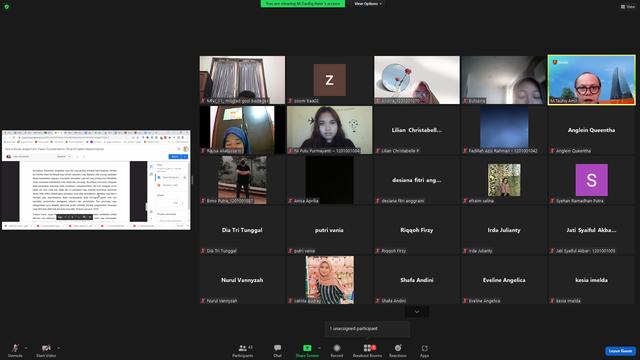The image size is (640, 360).
Task: Click the green 'You are viewing' screen banner
Action: (x=303, y=4)
